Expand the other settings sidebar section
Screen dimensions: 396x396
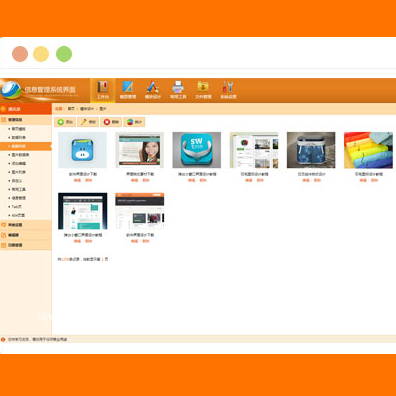tap(26, 225)
